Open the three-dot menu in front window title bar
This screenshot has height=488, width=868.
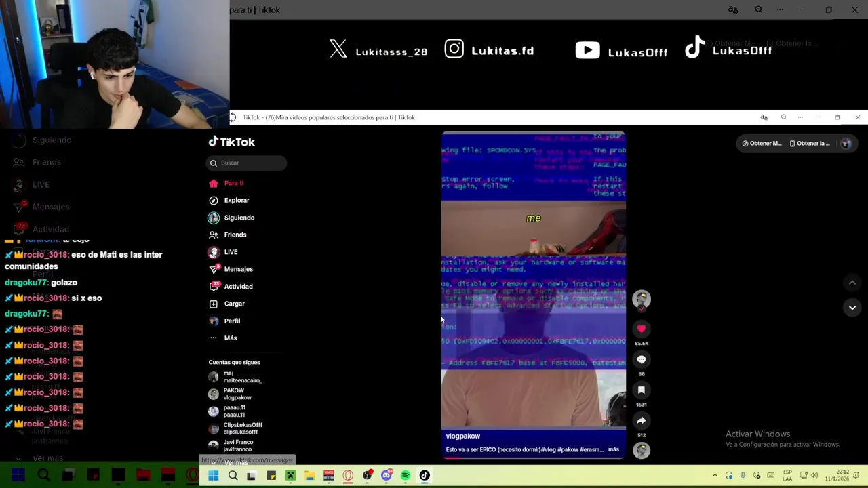pyautogui.click(x=800, y=117)
